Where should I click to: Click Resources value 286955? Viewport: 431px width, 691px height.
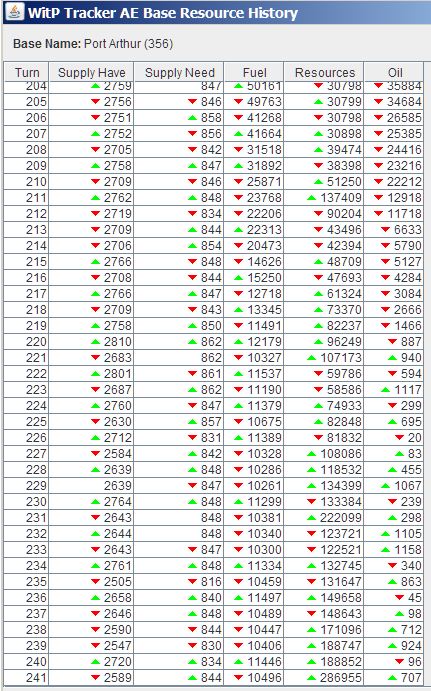pyautogui.click(x=341, y=677)
